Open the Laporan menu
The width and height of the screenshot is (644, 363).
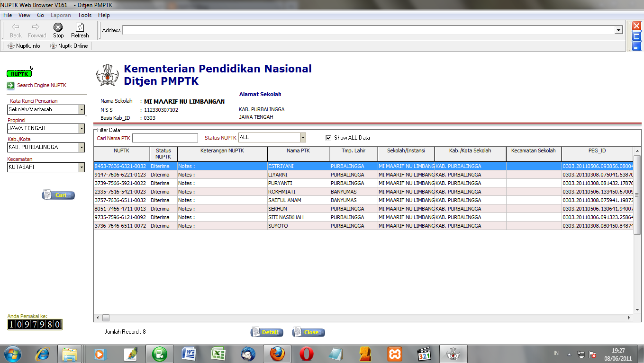point(61,15)
